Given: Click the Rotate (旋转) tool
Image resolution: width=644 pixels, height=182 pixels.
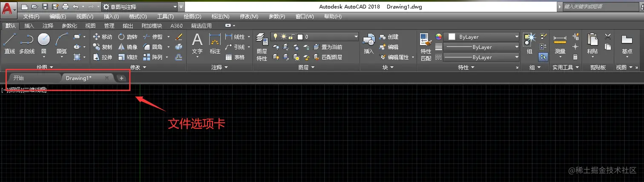Looking at the screenshot, I should pyautogui.click(x=127, y=37).
